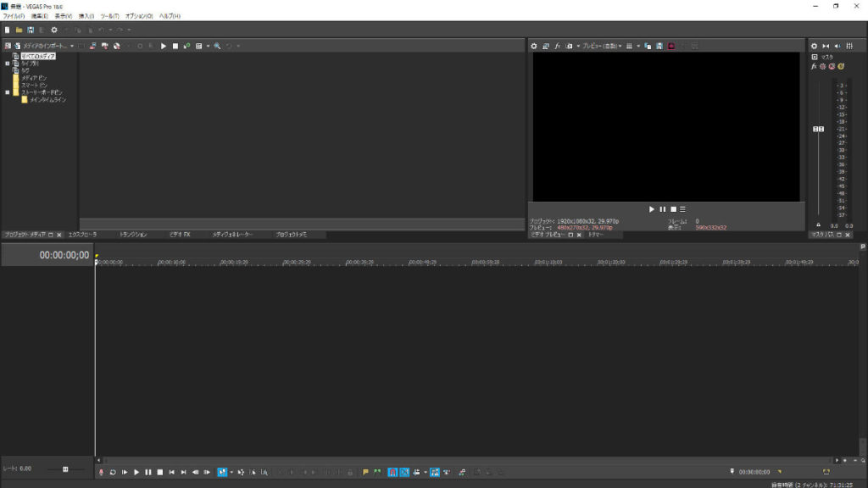The height and width of the screenshot is (488, 868).
Task: Click the timeline timecode display 00:00:00;00
Action: coord(64,255)
